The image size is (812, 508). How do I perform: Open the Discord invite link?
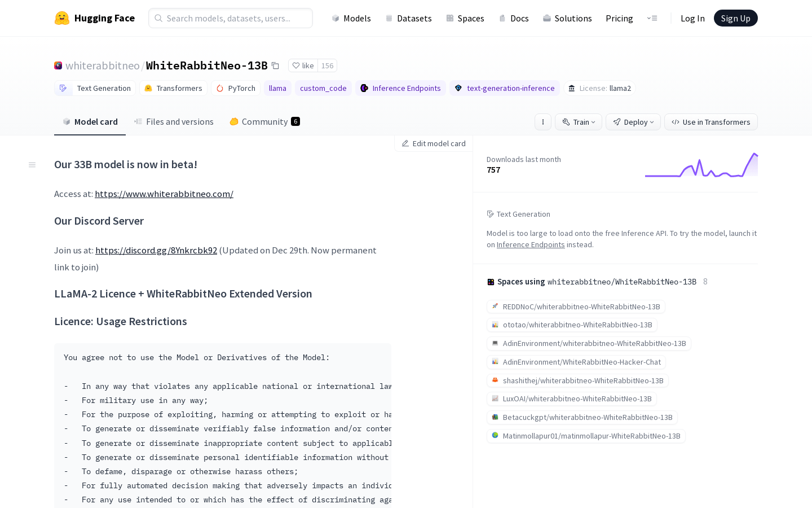pyautogui.click(x=156, y=250)
